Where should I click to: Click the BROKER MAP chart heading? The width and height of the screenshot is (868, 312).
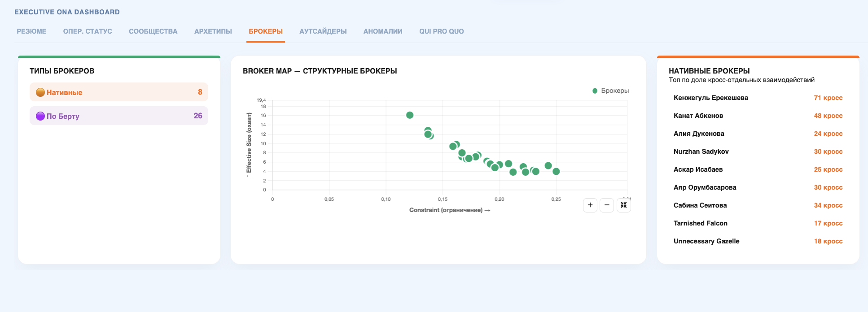tap(320, 71)
